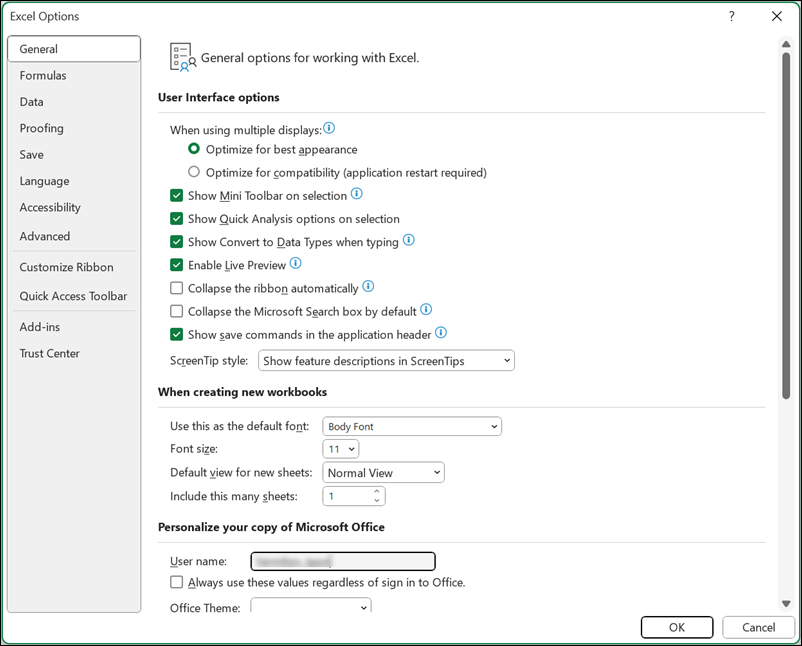Screen dimensions: 802x646
Task: Uncheck Show Mini Toolbar on selection
Action: click(x=176, y=195)
